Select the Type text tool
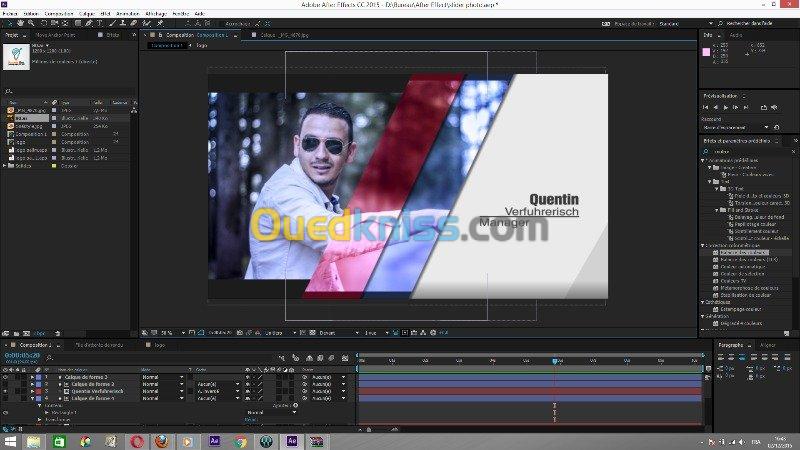This screenshot has width=800, height=450. click(x=99, y=23)
